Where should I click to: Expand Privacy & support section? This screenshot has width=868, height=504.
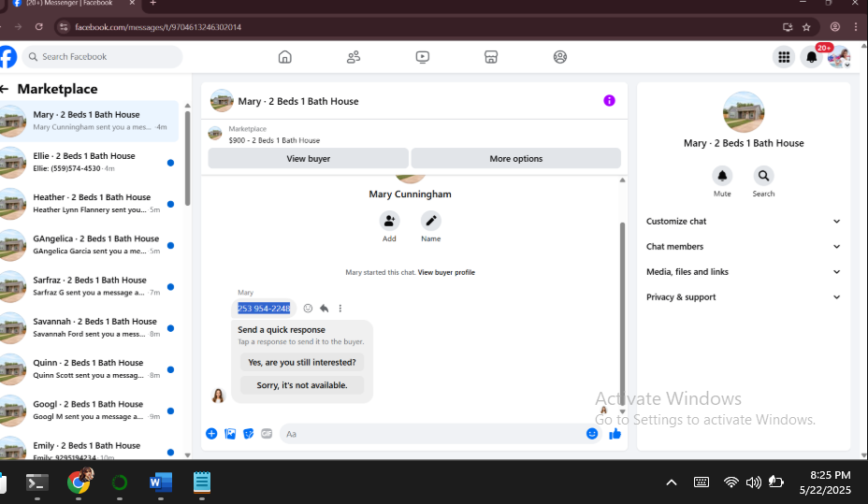pos(744,297)
